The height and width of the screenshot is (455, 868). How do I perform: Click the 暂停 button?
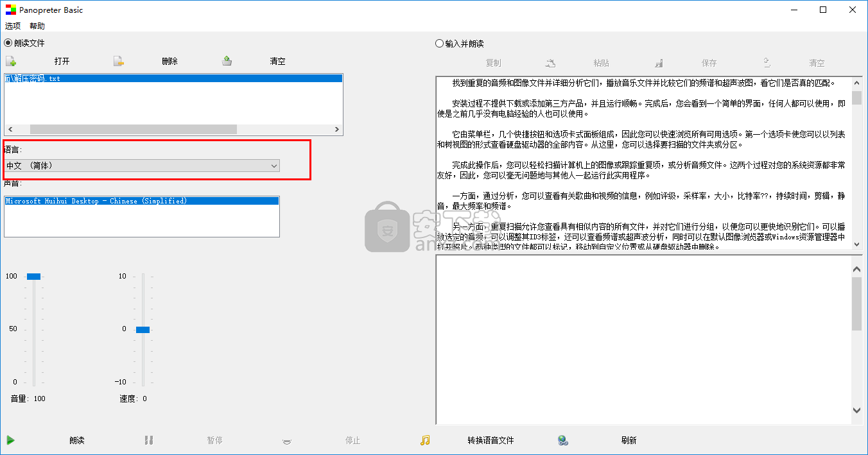point(215,440)
